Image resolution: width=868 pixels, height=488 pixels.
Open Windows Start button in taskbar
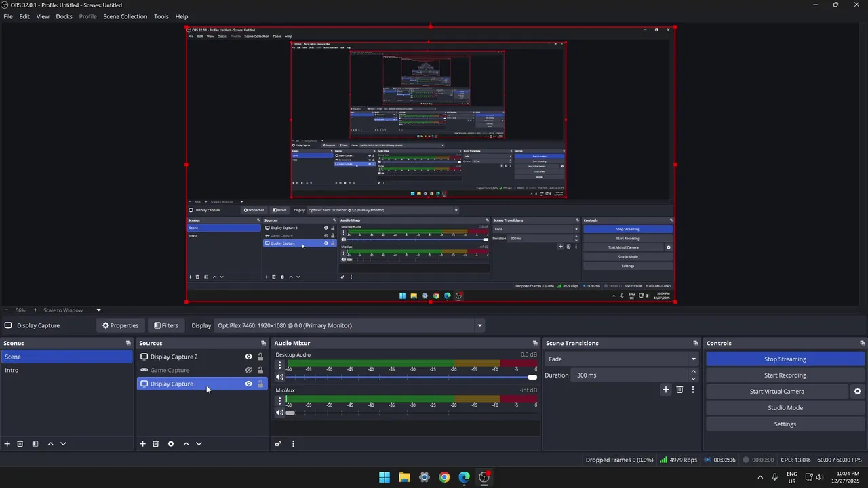384,477
